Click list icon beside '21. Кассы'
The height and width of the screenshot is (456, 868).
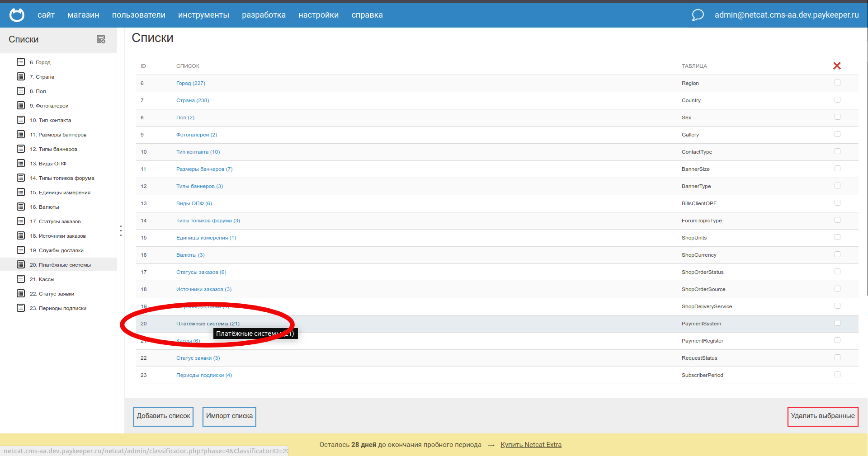pyautogui.click(x=21, y=279)
